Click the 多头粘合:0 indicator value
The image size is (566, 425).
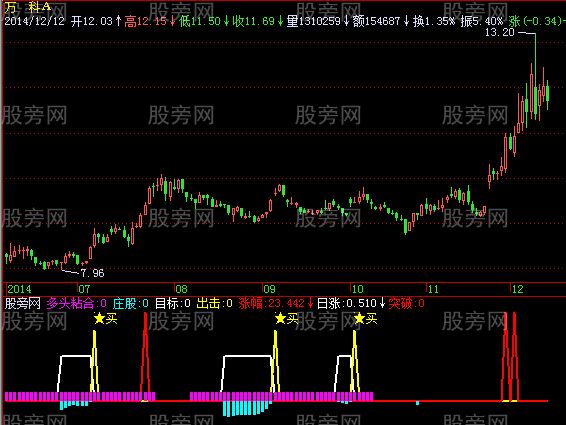[77, 303]
